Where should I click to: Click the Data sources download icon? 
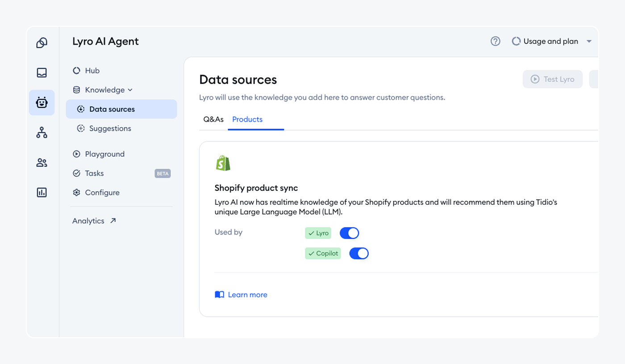point(81,109)
